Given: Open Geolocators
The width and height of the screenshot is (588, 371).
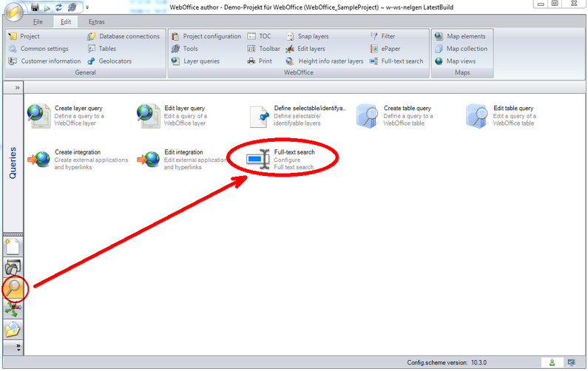Looking at the screenshot, I should 109,61.
